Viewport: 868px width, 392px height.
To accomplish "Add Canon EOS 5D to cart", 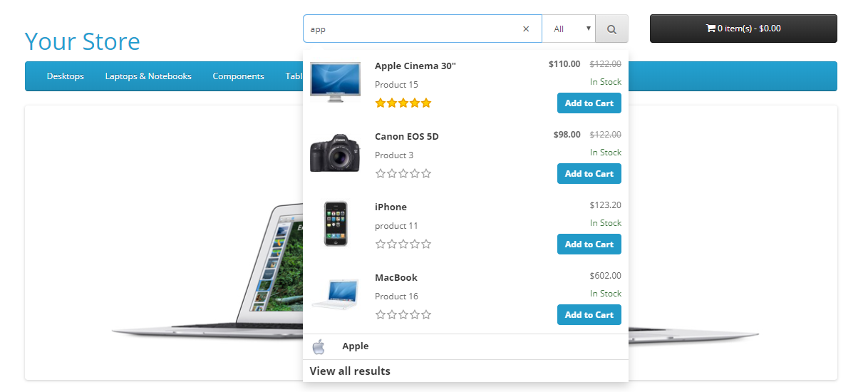I will [589, 174].
